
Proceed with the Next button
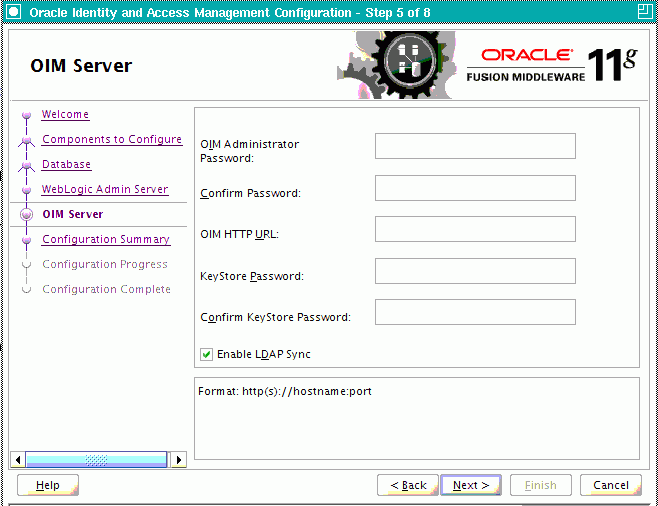[471, 485]
